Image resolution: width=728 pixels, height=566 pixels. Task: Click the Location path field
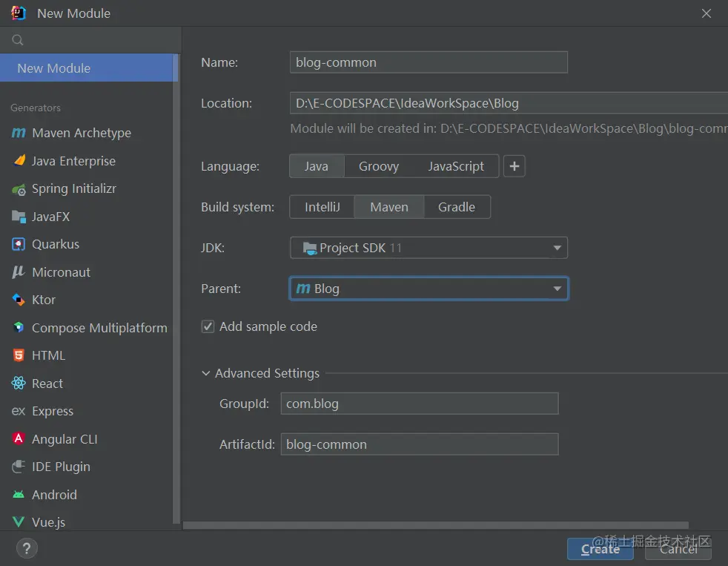(x=509, y=103)
